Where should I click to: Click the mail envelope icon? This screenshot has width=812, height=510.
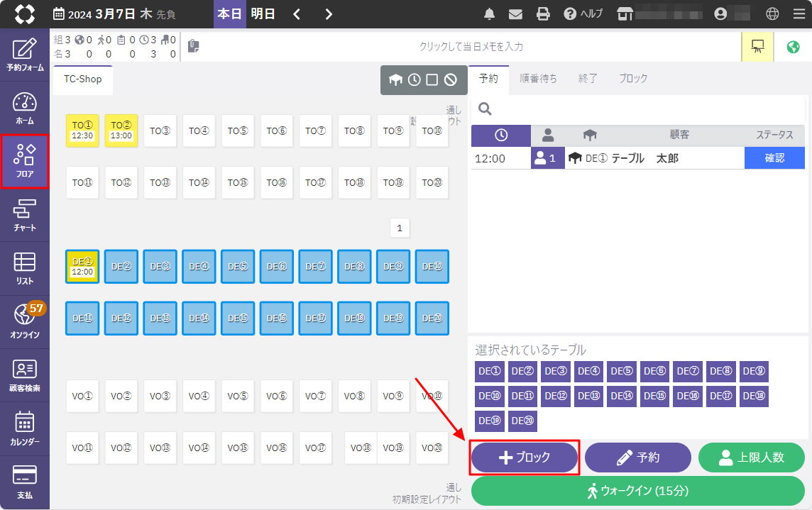click(516, 14)
